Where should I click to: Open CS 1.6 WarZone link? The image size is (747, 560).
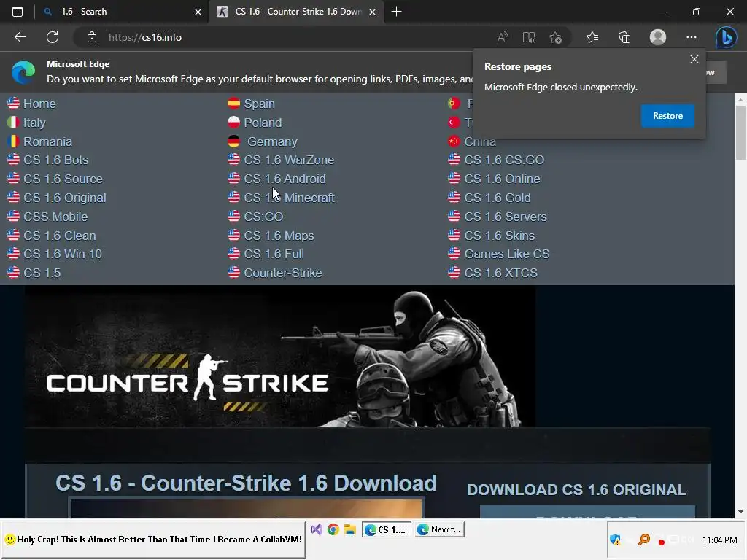point(289,160)
